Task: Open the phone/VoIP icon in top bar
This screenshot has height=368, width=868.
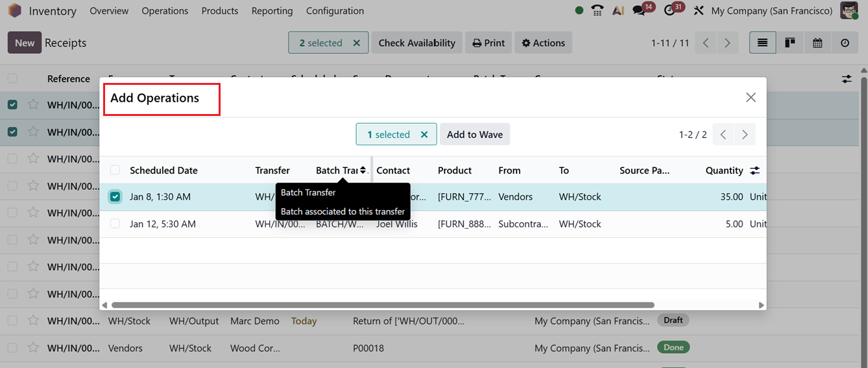Action: point(597,11)
